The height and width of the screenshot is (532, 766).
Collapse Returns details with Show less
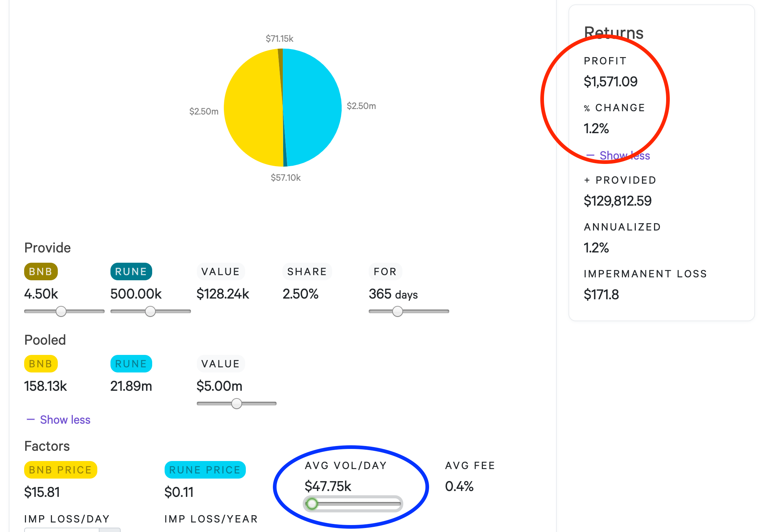618,156
